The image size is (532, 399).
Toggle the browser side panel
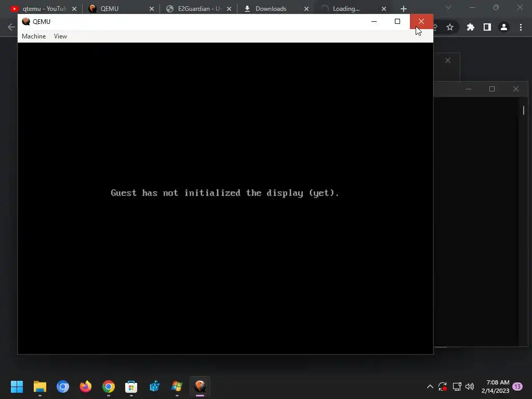[x=487, y=27]
